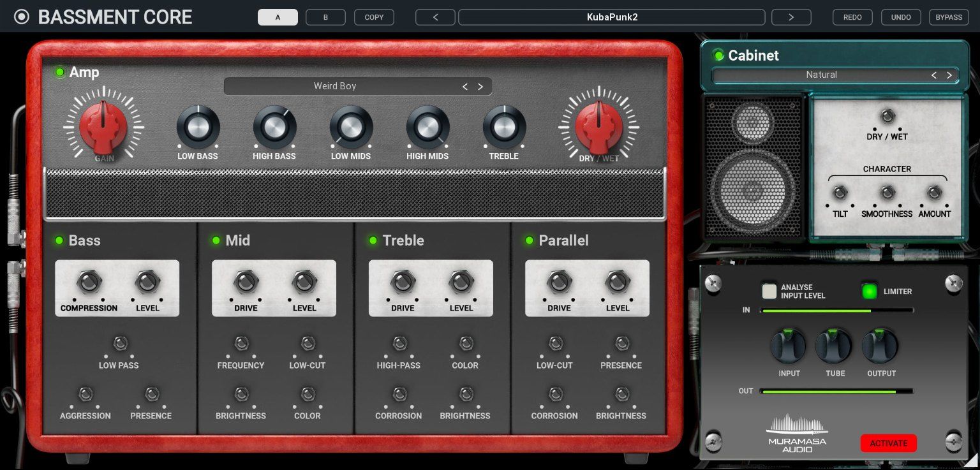This screenshot has height=470, width=980.
Task: Select preset slot A
Action: [278, 17]
